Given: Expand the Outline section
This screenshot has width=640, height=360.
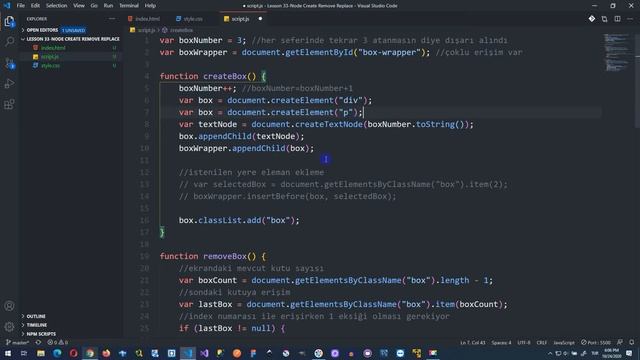Looking at the screenshot, I should click(x=36, y=316).
